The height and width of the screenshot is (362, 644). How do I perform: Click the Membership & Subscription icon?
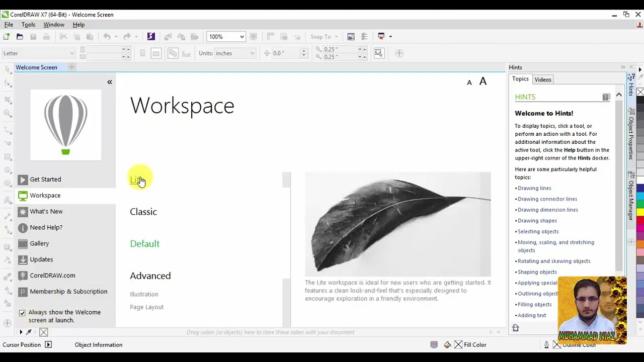click(x=23, y=292)
